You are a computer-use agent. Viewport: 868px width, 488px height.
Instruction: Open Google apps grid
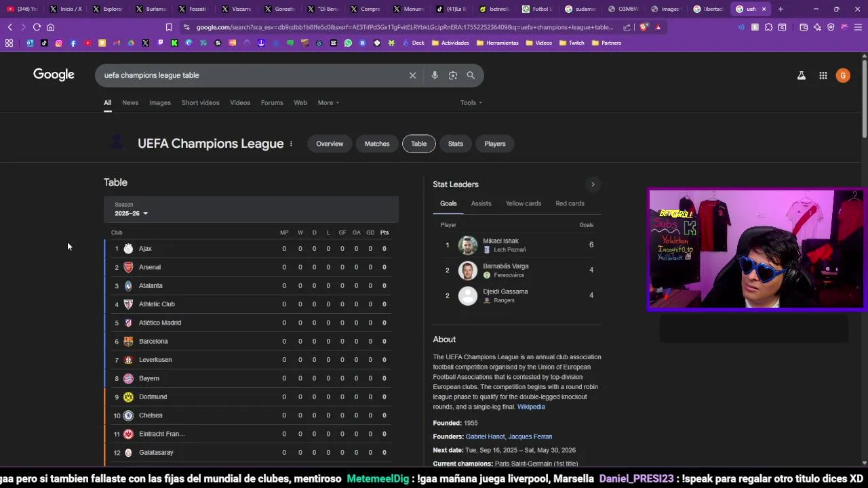click(823, 76)
